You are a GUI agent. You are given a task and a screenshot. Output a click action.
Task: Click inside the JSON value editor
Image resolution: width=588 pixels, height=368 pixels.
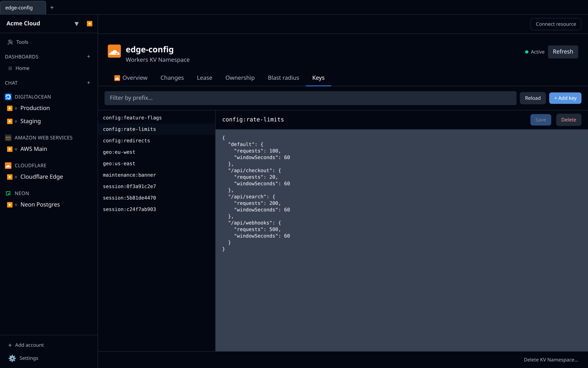(401, 240)
